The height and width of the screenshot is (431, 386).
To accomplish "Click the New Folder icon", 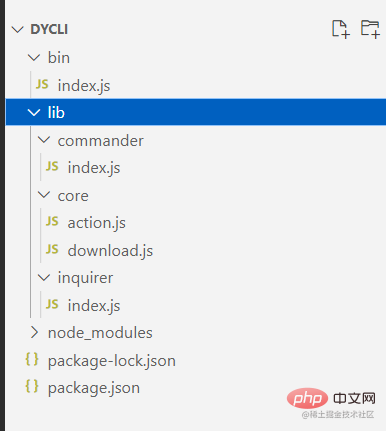I will pyautogui.click(x=370, y=29).
